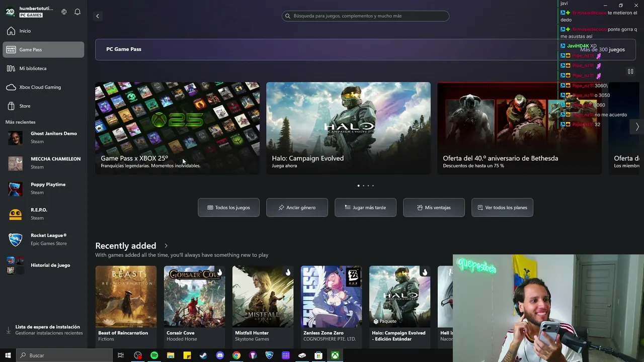Viewport: 644px width, 362px height.
Task: Pause the featured carousel
Action: [x=630, y=71]
